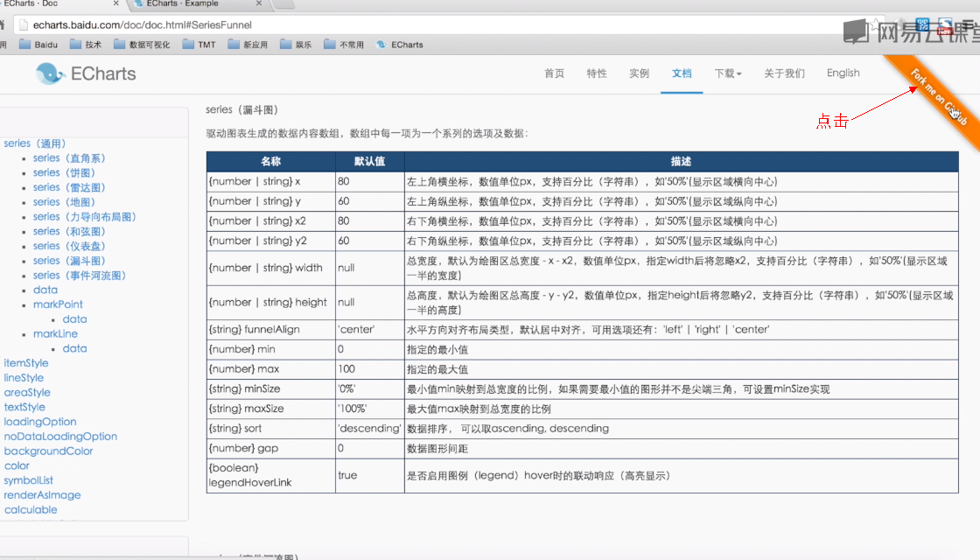Open the 新应用 bookmark folder
The width and height of the screenshot is (980, 560).
click(x=248, y=45)
